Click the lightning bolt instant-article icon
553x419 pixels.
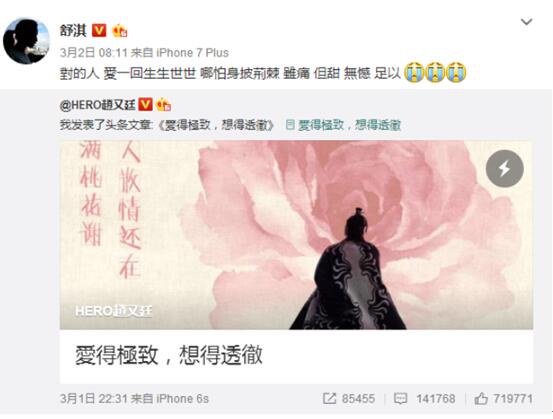505,169
